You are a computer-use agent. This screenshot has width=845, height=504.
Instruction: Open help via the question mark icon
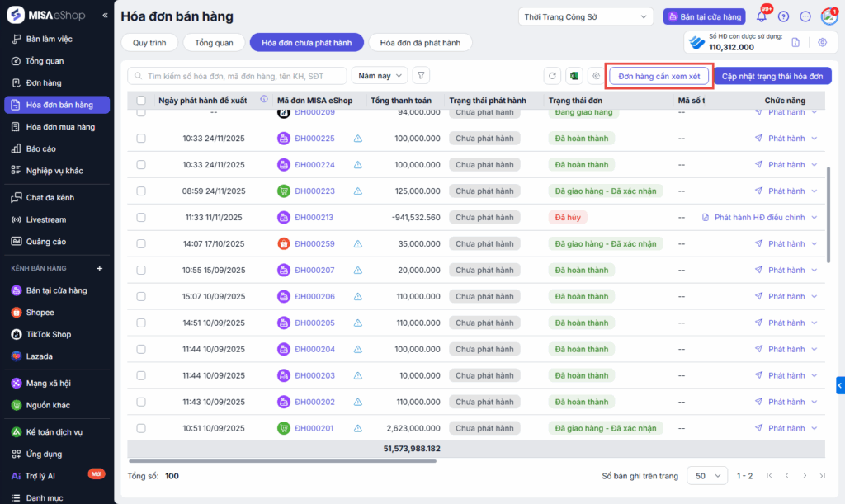(783, 16)
